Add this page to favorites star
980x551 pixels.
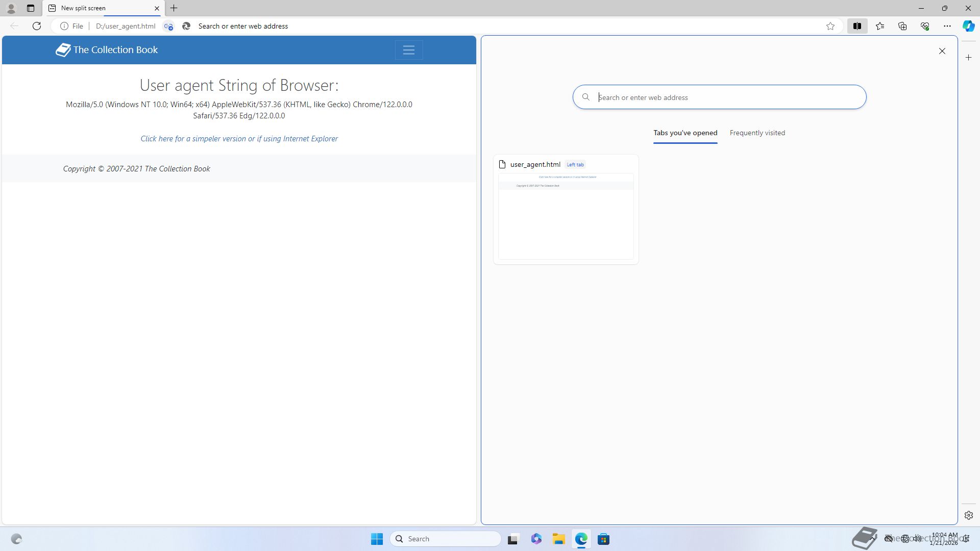[830, 26]
